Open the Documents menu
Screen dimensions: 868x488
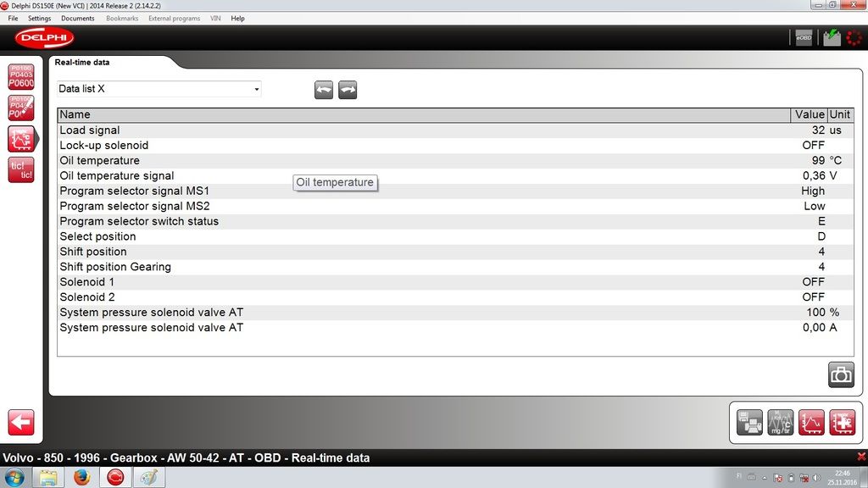click(x=77, y=19)
